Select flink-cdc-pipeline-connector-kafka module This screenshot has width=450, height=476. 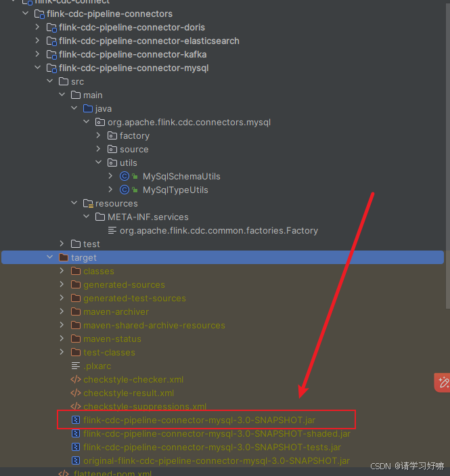(133, 54)
